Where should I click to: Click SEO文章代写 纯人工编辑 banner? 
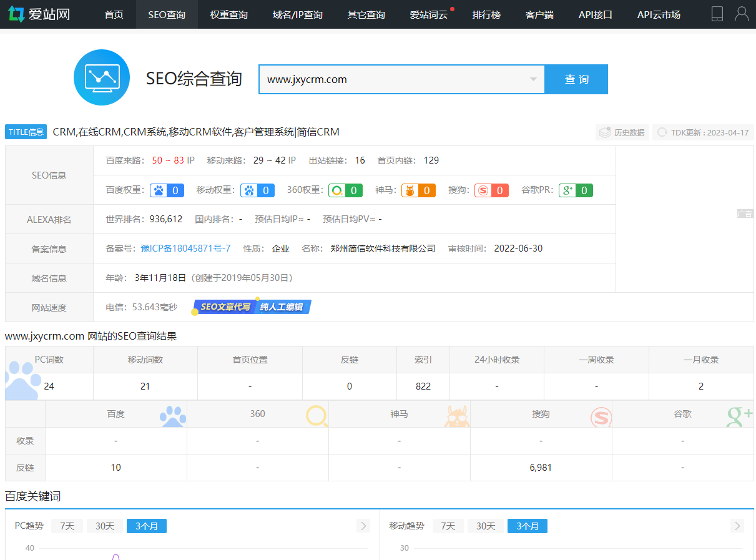(x=252, y=307)
